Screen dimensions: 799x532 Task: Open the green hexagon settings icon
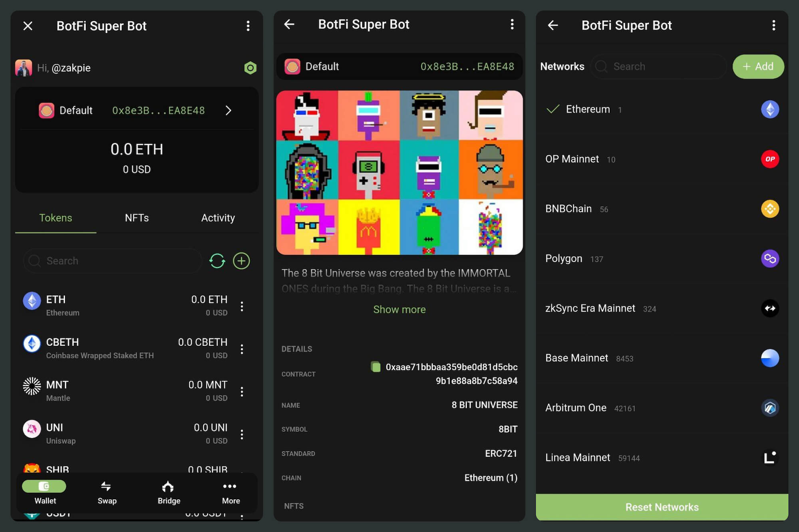pos(250,68)
